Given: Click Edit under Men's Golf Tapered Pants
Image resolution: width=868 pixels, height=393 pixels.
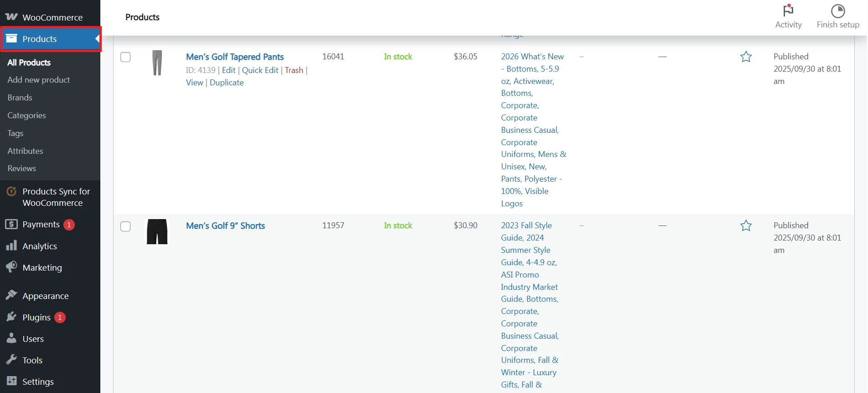Looking at the screenshot, I should [x=229, y=70].
